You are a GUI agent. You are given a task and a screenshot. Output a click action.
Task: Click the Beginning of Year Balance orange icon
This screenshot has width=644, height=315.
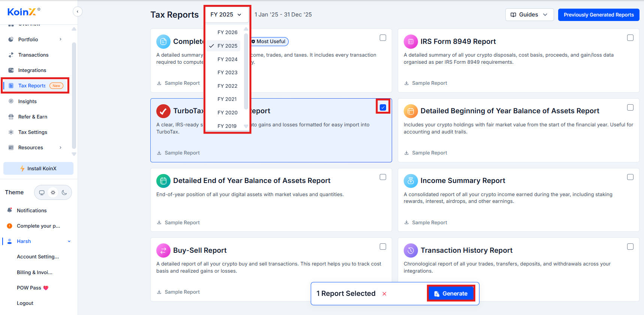(410, 111)
